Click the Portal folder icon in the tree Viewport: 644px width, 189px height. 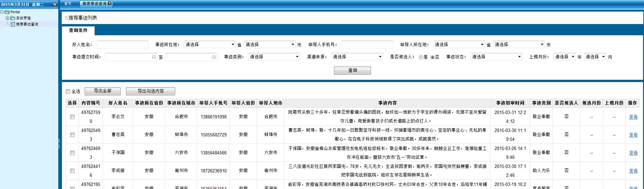pos(7,12)
